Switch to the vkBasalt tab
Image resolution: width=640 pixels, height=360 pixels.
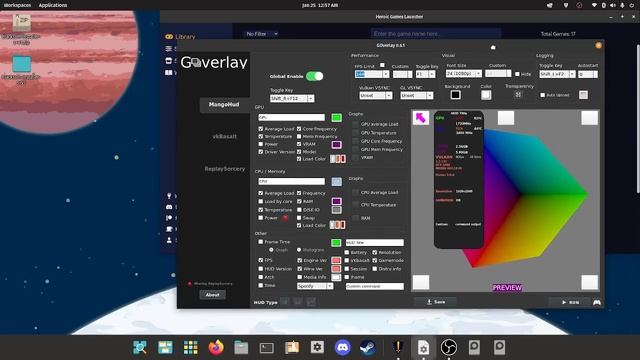pyautogui.click(x=224, y=136)
